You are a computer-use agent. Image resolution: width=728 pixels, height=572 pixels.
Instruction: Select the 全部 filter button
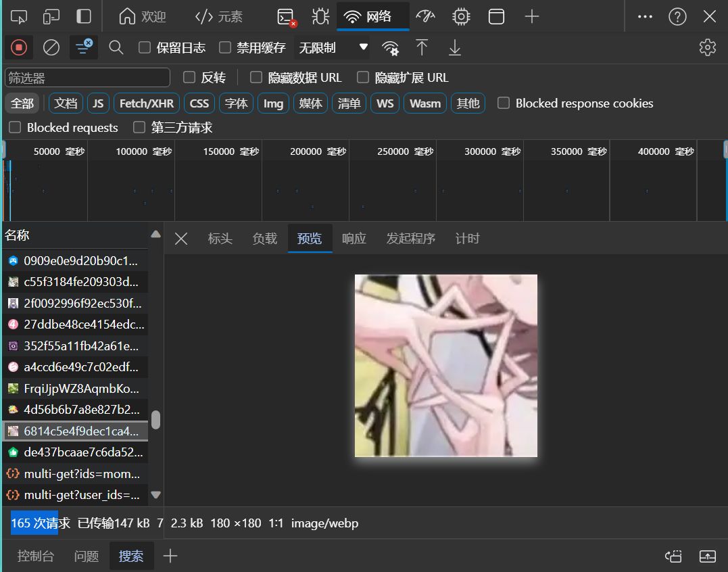tap(22, 103)
